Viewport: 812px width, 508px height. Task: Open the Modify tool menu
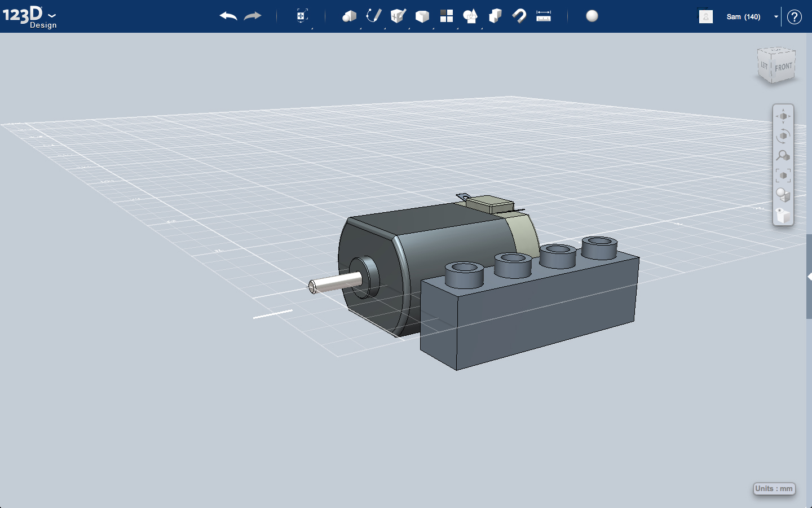pyautogui.click(x=422, y=16)
